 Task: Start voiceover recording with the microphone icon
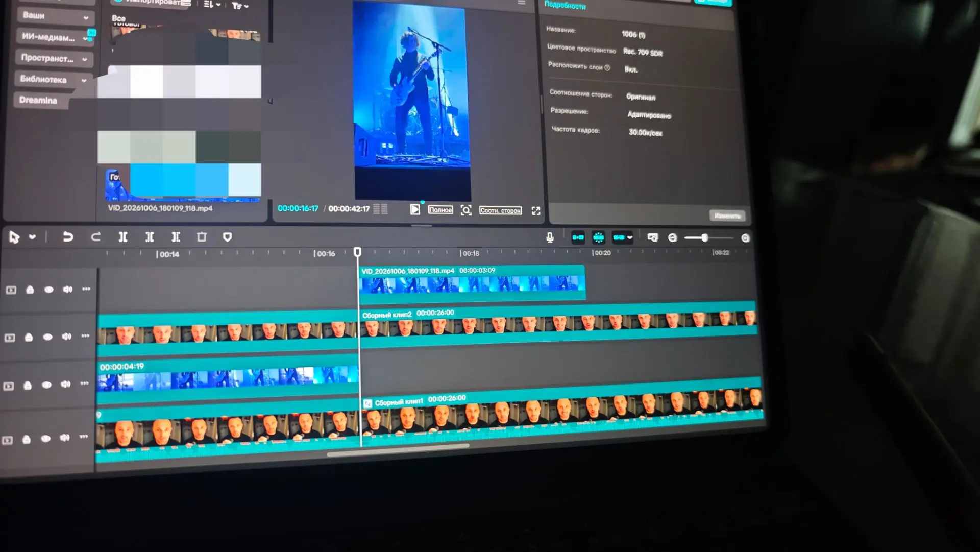click(x=550, y=237)
